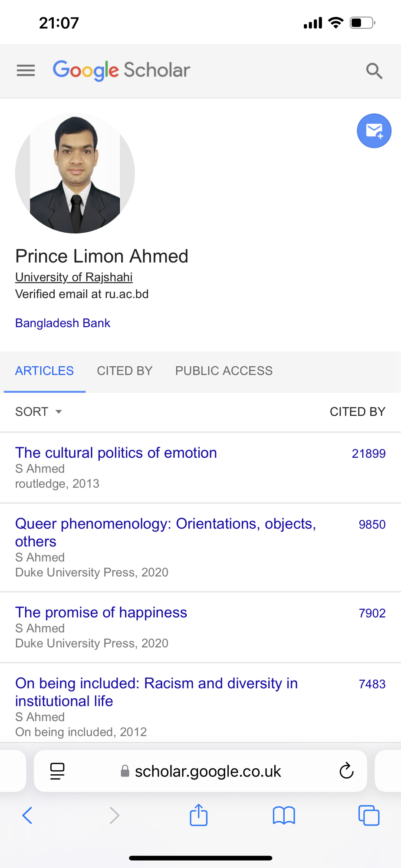Image resolution: width=401 pixels, height=868 pixels.
Task: Tap the profile photo of Prince Limon Ahmed
Action: 75,174
